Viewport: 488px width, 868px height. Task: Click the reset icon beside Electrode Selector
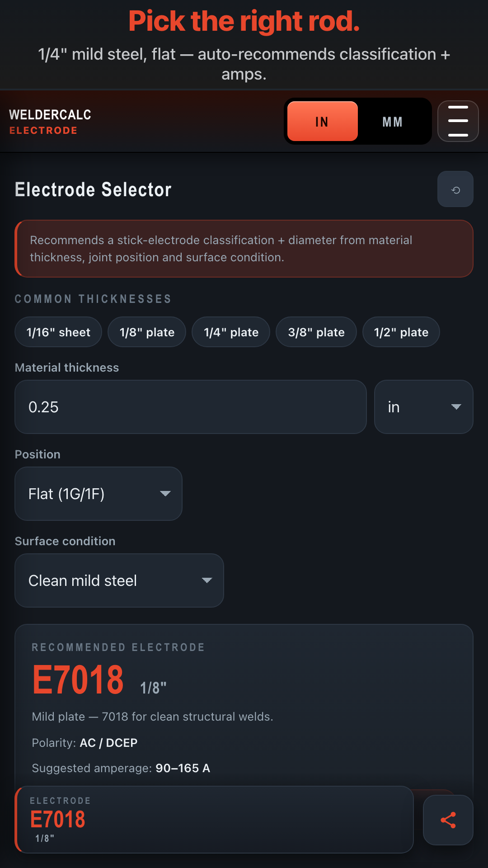point(455,189)
